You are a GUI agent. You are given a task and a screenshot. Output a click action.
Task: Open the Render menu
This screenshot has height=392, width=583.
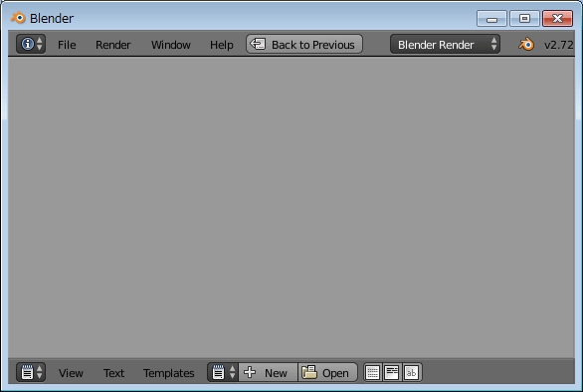click(113, 45)
